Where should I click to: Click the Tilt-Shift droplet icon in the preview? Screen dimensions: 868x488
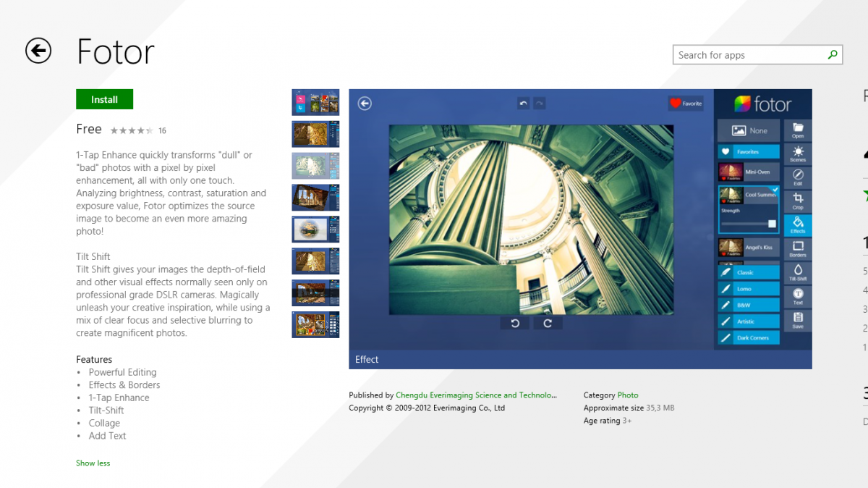pyautogui.click(x=798, y=272)
